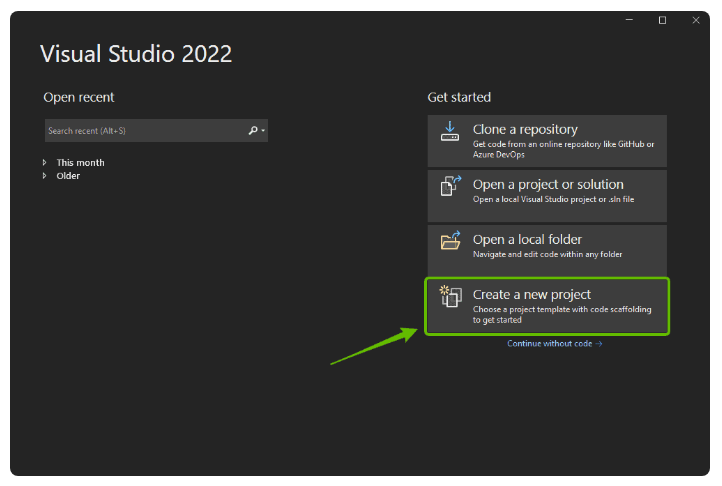
Task: Expand the Older group
Action: click(x=45, y=176)
